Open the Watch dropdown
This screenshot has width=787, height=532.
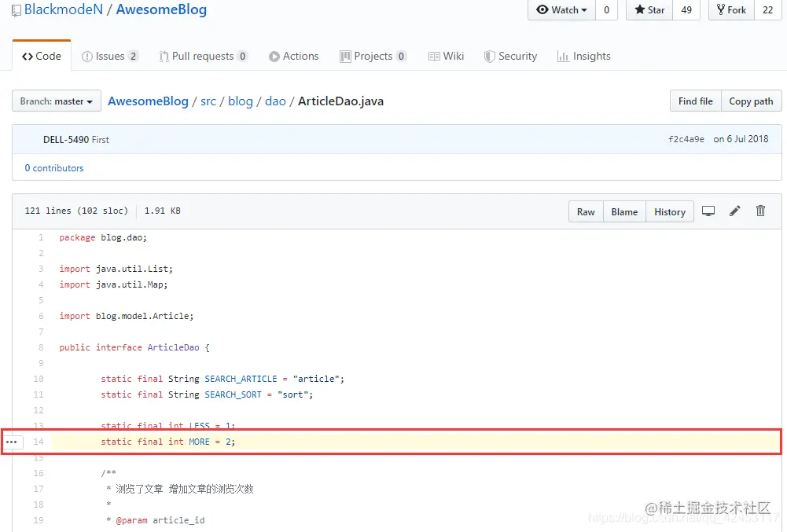561,10
